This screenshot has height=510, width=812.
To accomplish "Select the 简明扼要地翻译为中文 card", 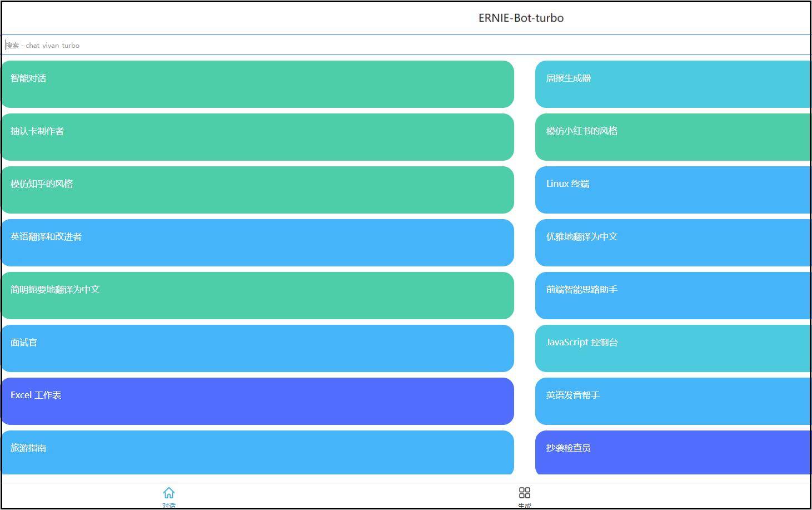I will coord(257,295).
